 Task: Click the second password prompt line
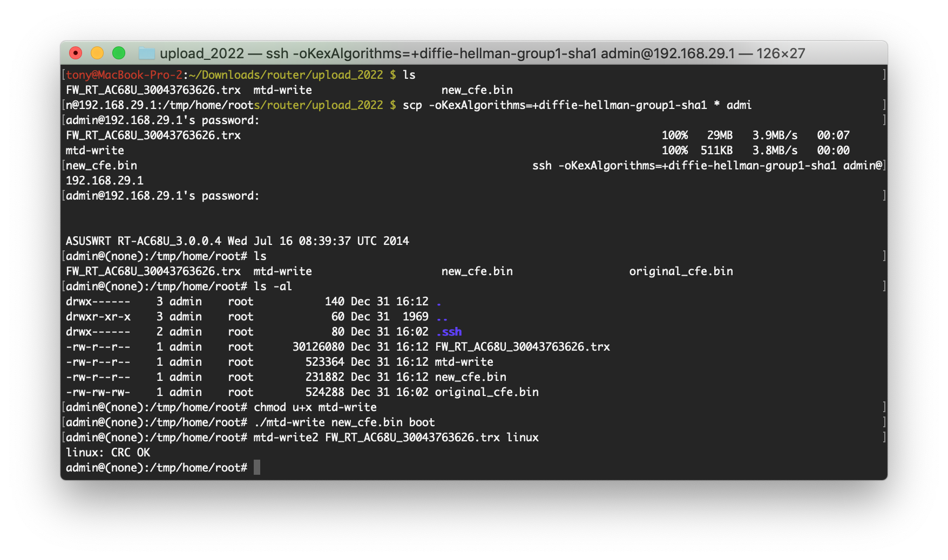pyautogui.click(x=162, y=196)
